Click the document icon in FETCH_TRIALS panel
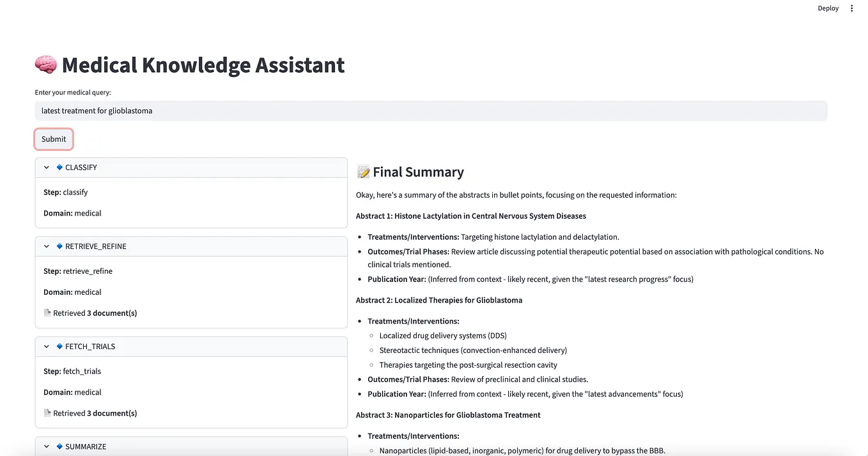The width and height of the screenshot is (868, 456). [47, 413]
